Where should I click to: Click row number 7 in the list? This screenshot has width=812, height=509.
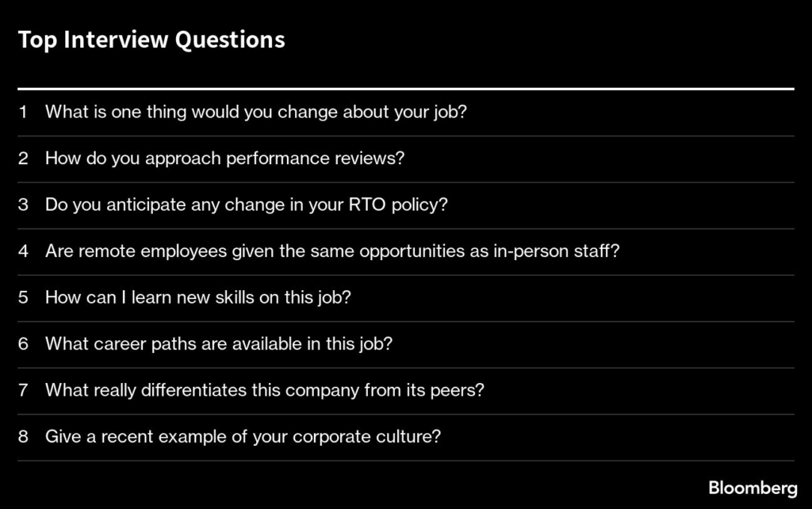23,390
